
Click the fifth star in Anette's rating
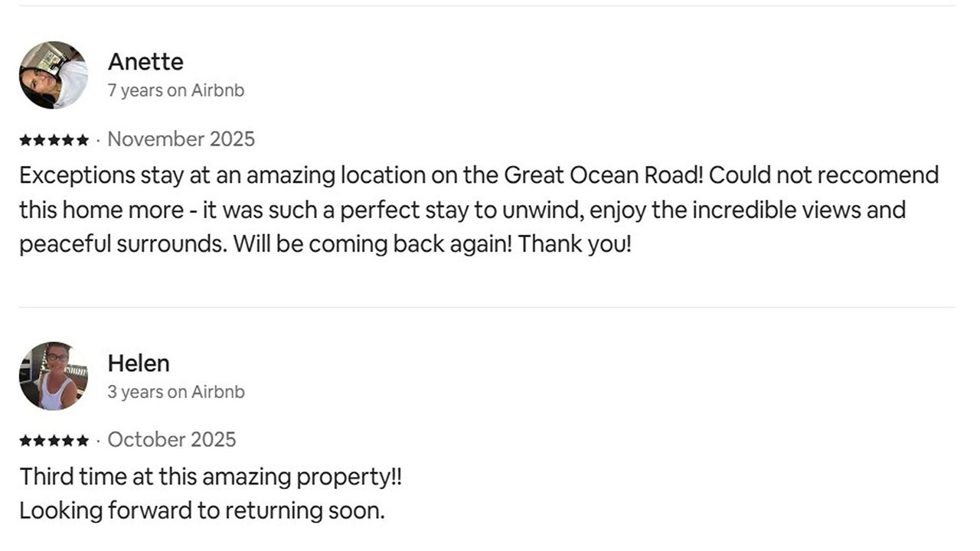pyautogui.click(x=83, y=140)
